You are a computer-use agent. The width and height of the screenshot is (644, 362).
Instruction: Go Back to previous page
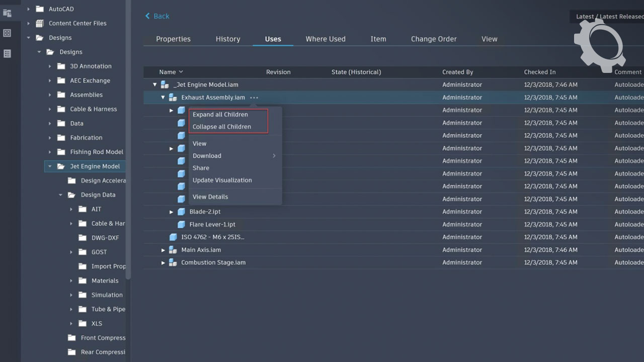(157, 16)
